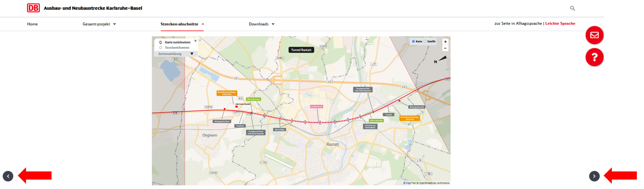Close the map control panel
This screenshot has width=644, height=189.
point(195,41)
